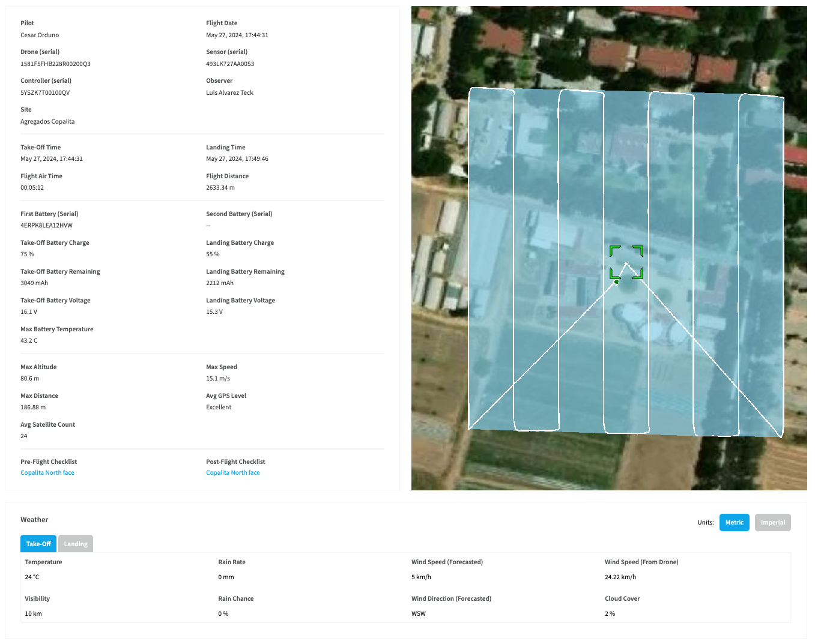Screen dimensions: 815x644
Task: Click take-off battery voltage 16.1 V
Action: (29, 312)
